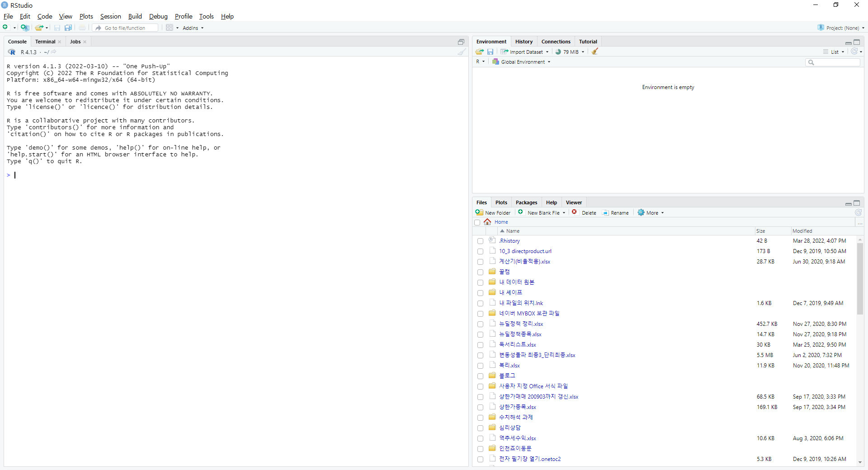Screen dimensions: 868x470
Task: Click the Load workspace icon in Environment pane
Action: [x=480, y=52]
